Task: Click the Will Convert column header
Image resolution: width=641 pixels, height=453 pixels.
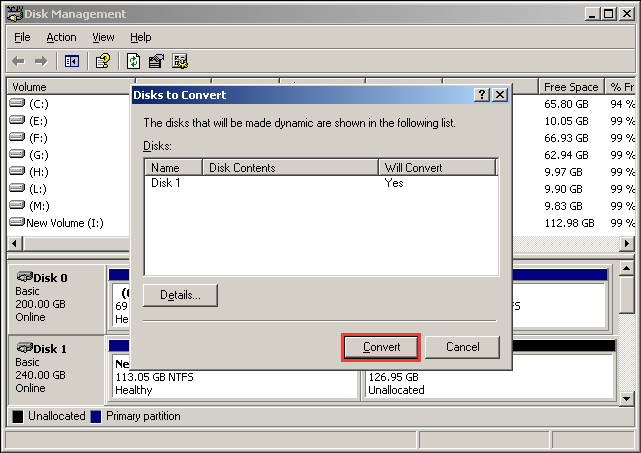Action: pyautogui.click(x=437, y=168)
